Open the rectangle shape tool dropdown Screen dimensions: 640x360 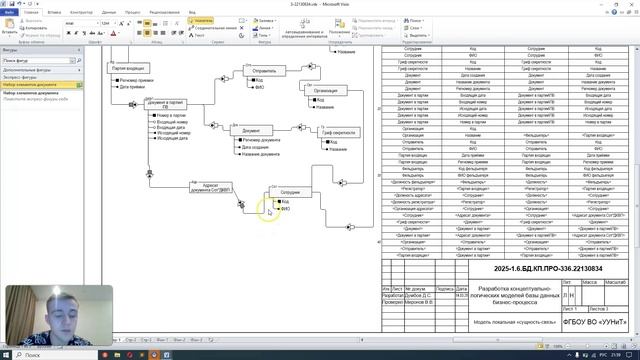tap(242, 20)
